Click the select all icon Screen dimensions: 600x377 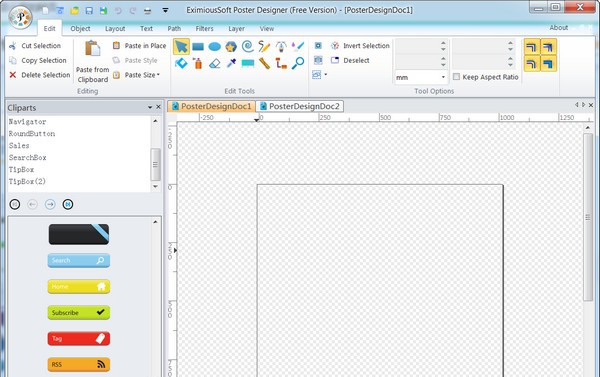click(x=318, y=46)
